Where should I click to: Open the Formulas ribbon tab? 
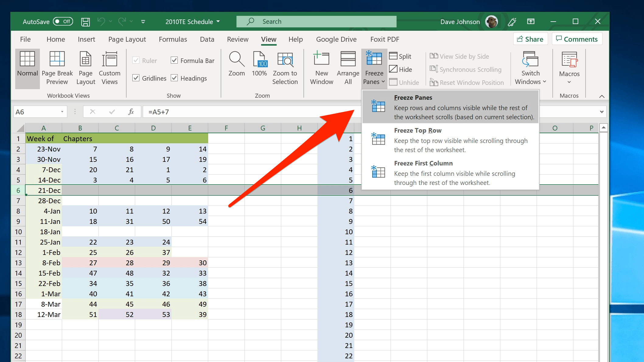[173, 39]
